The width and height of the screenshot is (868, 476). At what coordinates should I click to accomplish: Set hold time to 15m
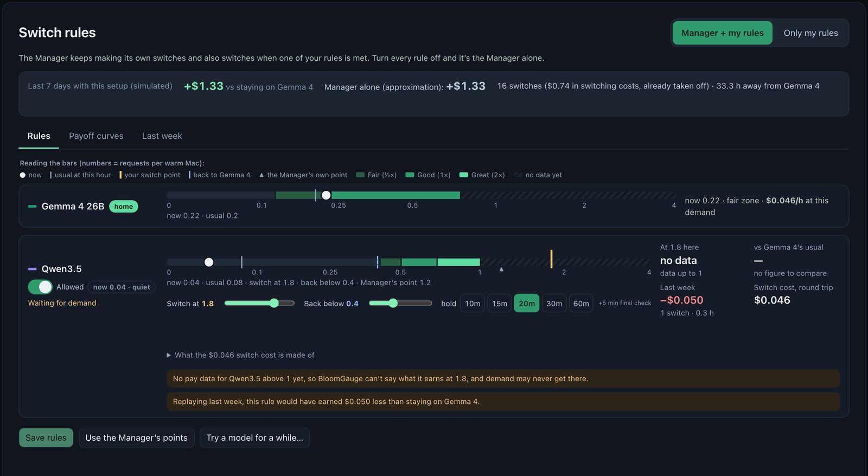(500, 304)
